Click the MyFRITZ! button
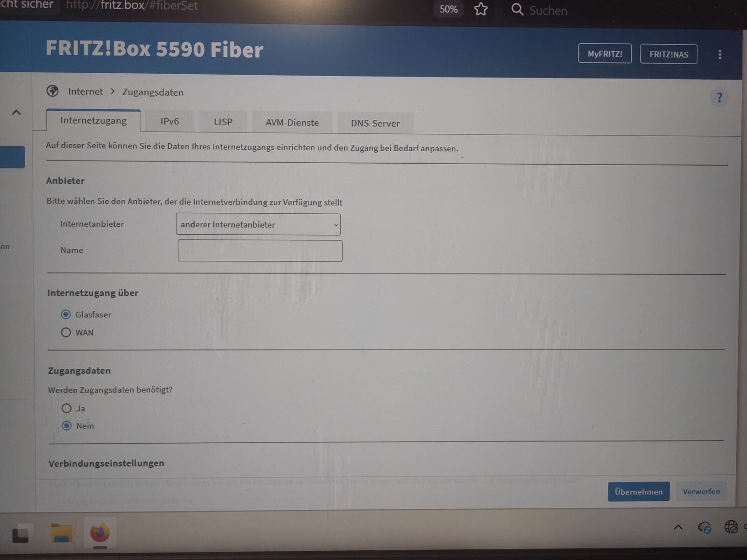Image resolution: width=747 pixels, height=560 pixels. pyautogui.click(x=605, y=54)
